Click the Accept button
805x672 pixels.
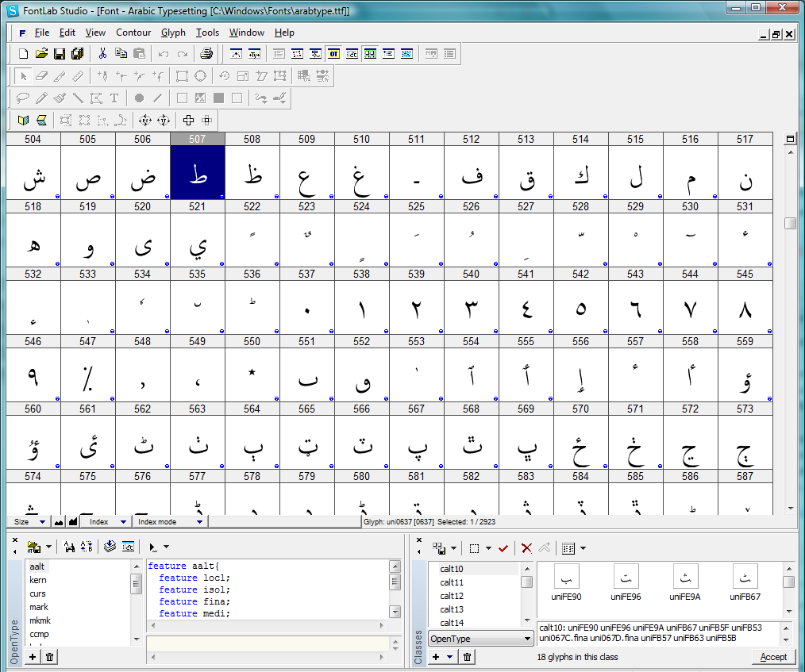[773, 657]
